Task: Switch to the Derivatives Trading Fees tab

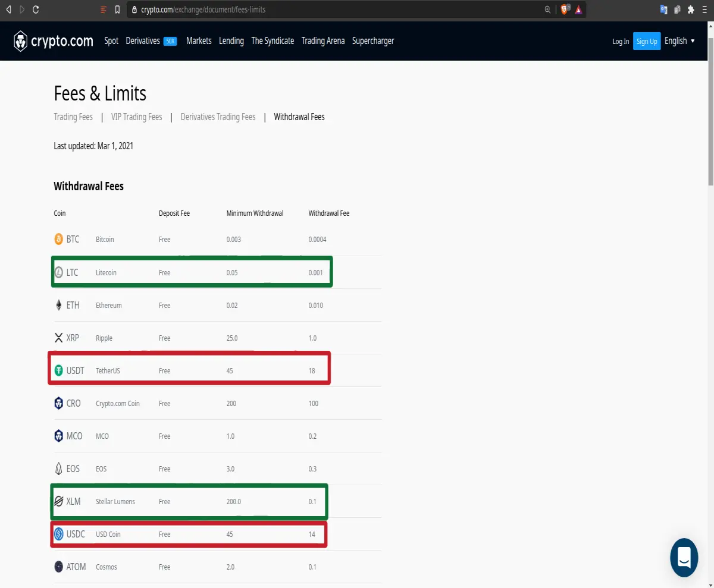Action: point(218,117)
